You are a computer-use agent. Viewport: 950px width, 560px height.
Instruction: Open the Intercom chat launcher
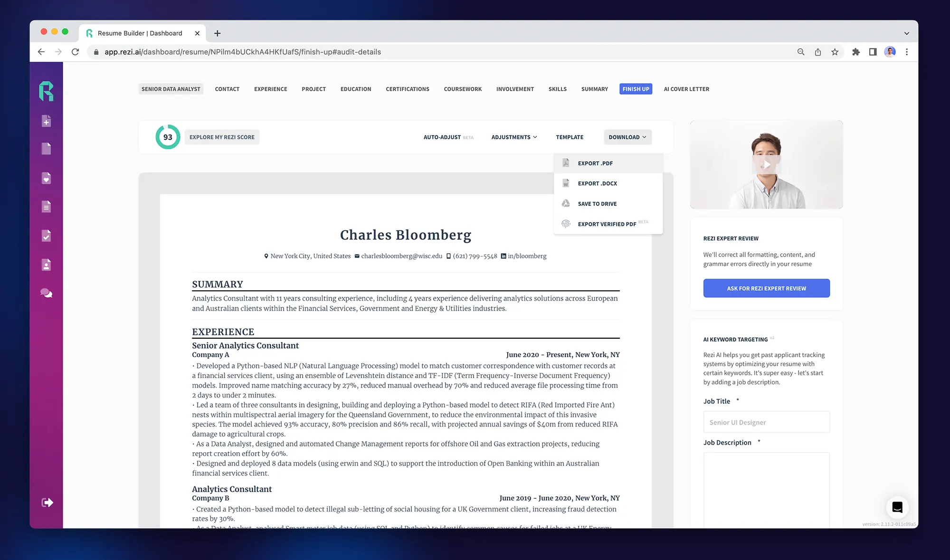tap(897, 507)
